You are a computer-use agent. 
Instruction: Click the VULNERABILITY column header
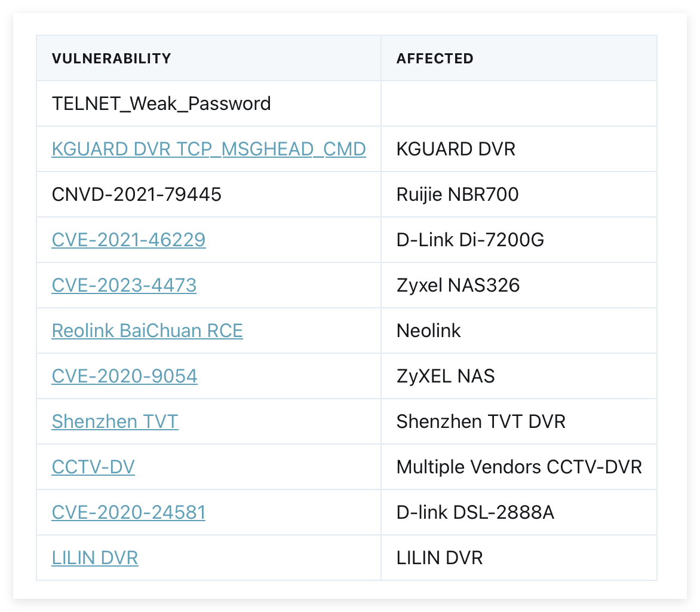point(111,59)
